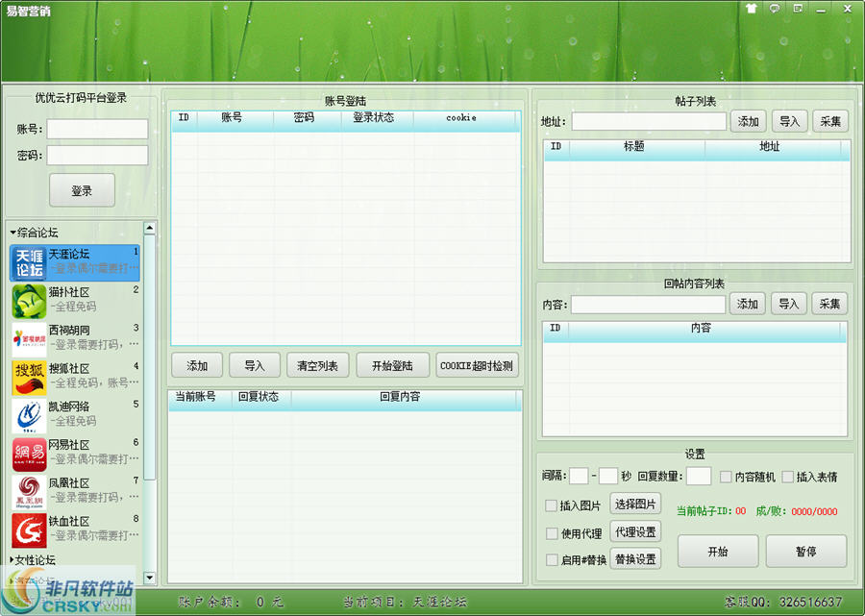This screenshot has height=616, width=865.
Task: Expand the 女性论坛 category
Action: coord(34,559)
